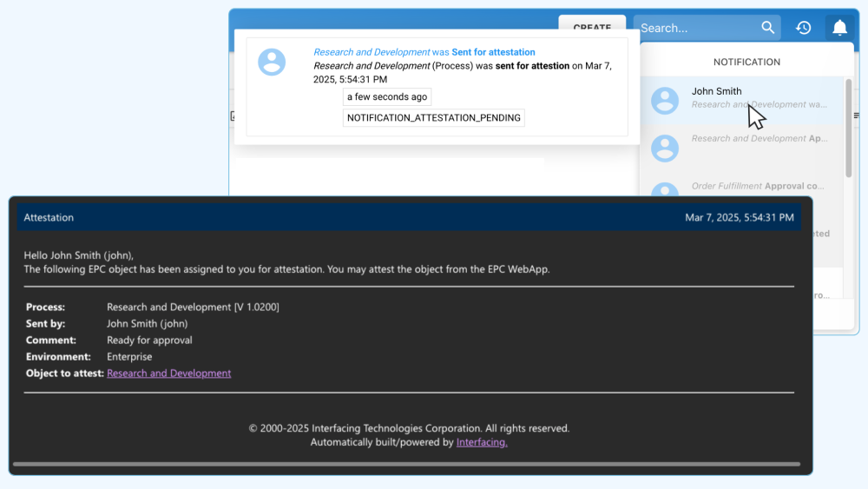Screen dimensions: 868x489
Task: Follow the Interfacing. footer link
Action: [482, 442]
